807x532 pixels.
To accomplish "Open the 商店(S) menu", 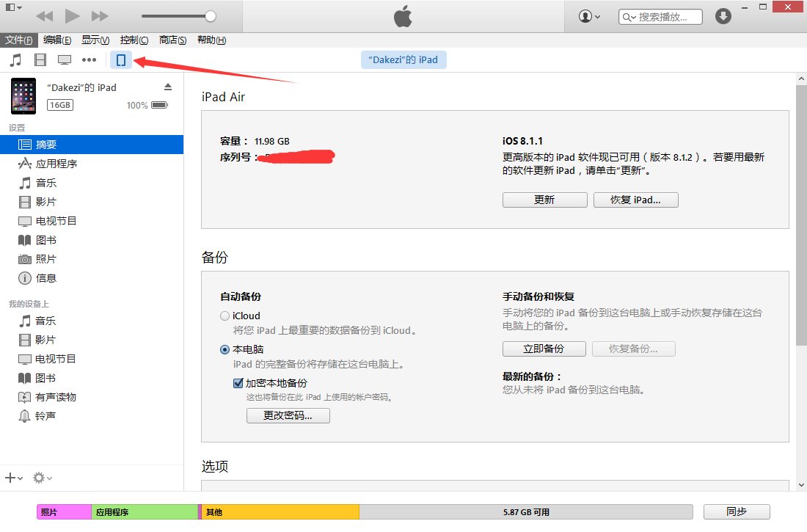I will pyautogui.click(x=172, y=40).
